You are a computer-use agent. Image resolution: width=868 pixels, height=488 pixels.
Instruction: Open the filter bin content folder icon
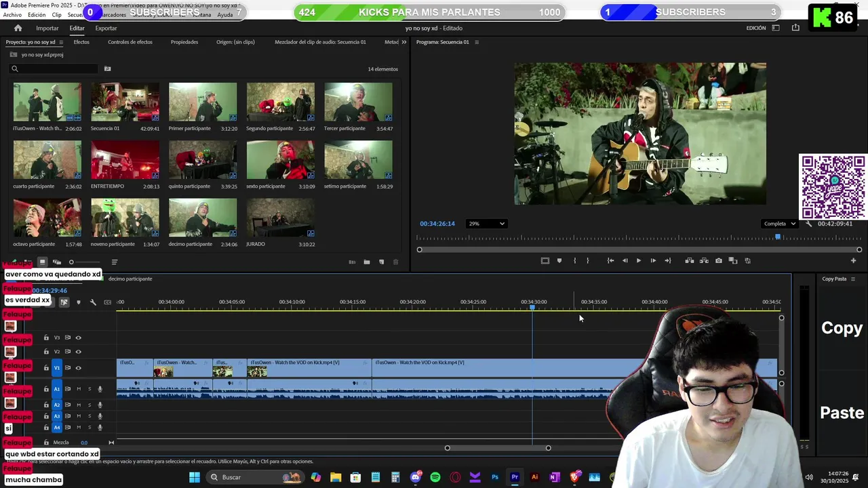pyautogui.click(x=107, y=68)
